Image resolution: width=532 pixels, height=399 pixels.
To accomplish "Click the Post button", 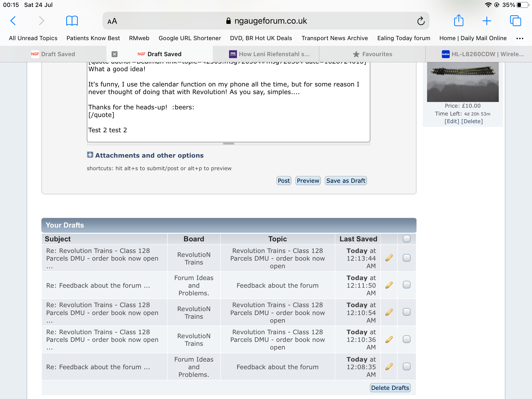I will pos(284,181).
